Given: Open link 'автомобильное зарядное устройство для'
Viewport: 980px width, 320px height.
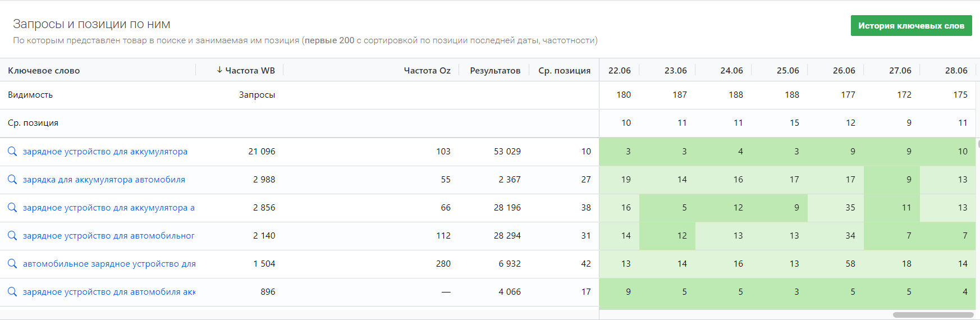Looking at the screenshot, I should pos(109,264).
